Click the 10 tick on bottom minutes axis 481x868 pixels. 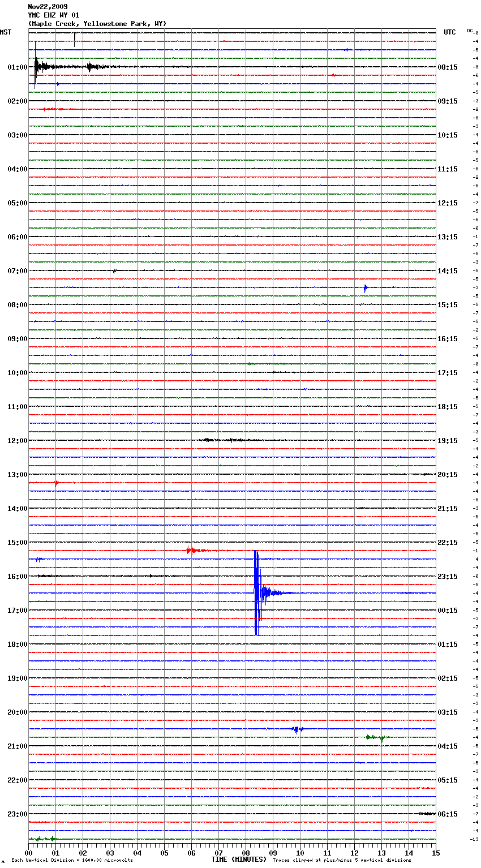pos(300,852)
